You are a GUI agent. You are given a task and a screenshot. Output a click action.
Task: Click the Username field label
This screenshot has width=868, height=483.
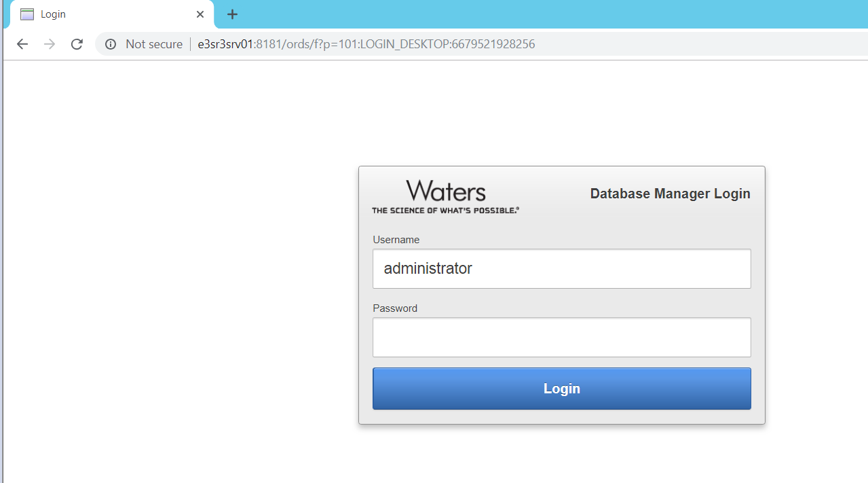coord(396,240)
